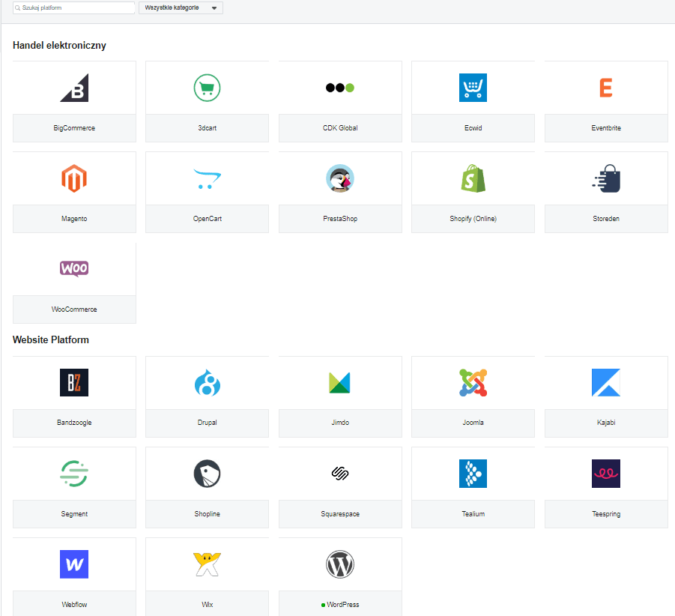
Task: Focus the Szukaj platform search field
Action: [x=74, y=7]
